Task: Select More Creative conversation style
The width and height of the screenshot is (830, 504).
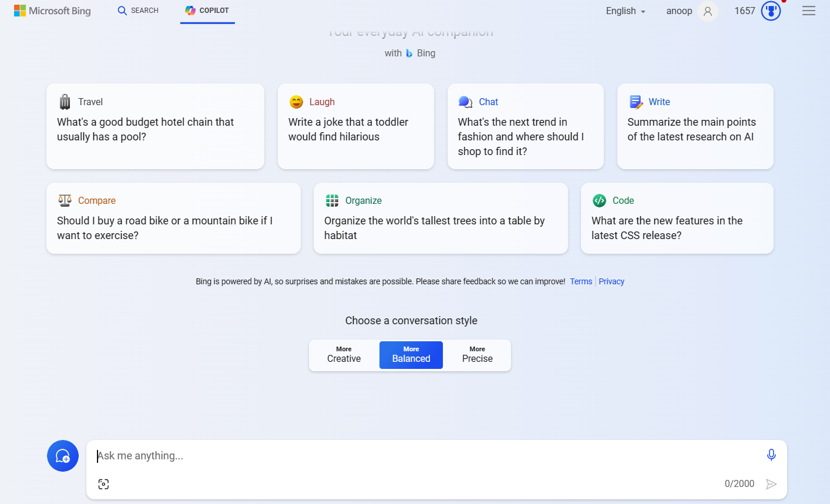Action: tap(344, 355)
